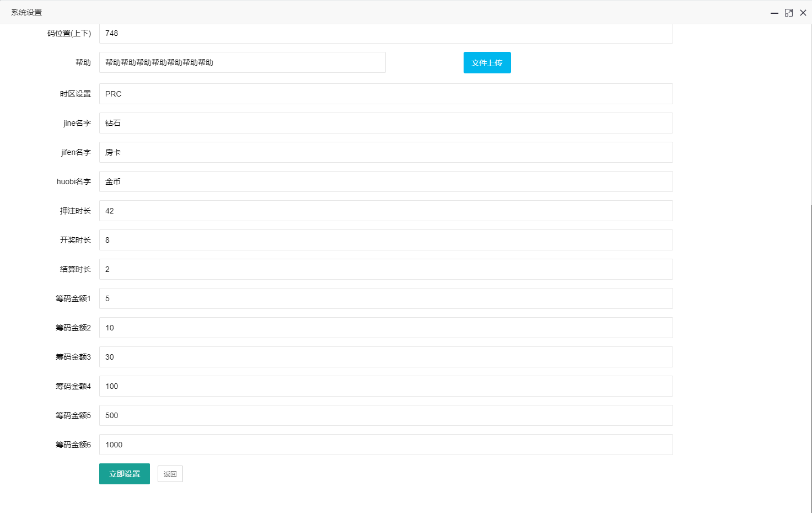Click the vertical scrollbar on right edge
The image size is (812, 513).
point(810,359)
